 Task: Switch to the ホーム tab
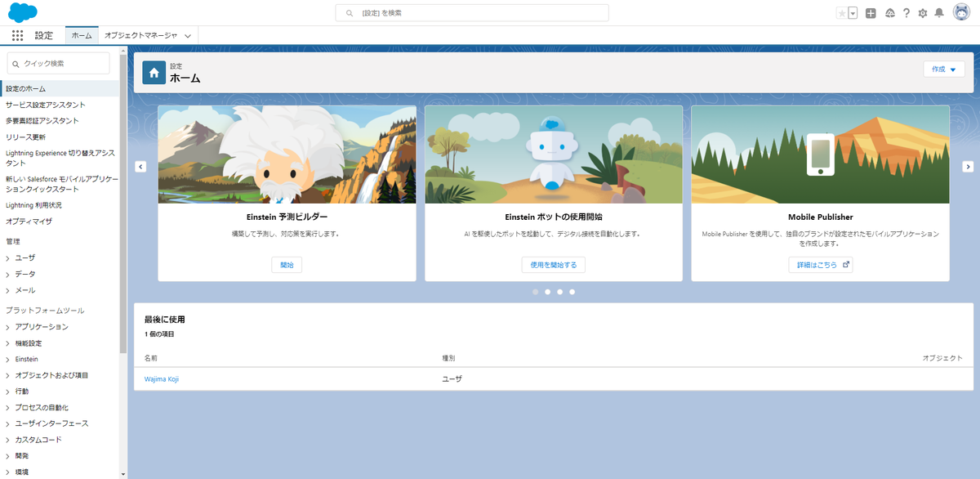tap(82, 36)
